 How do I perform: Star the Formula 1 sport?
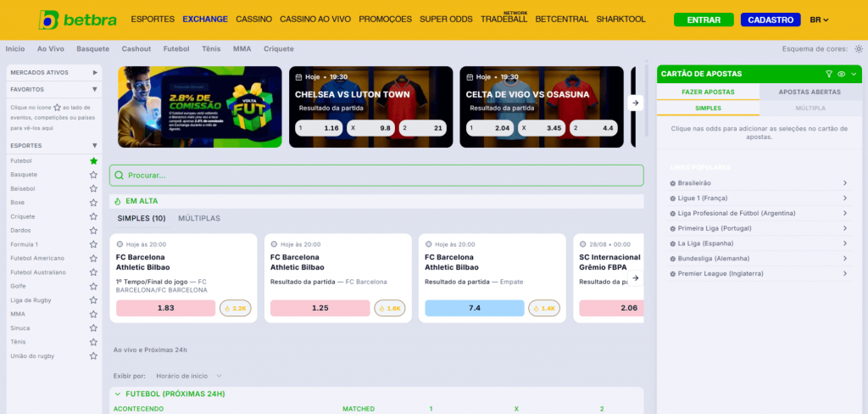pyautogui.click(x=93, y=244)
